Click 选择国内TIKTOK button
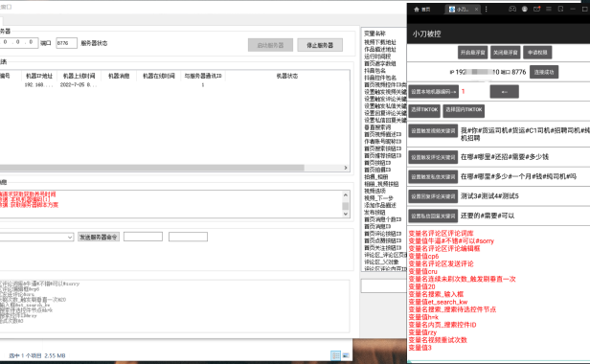 click(464, 110)
